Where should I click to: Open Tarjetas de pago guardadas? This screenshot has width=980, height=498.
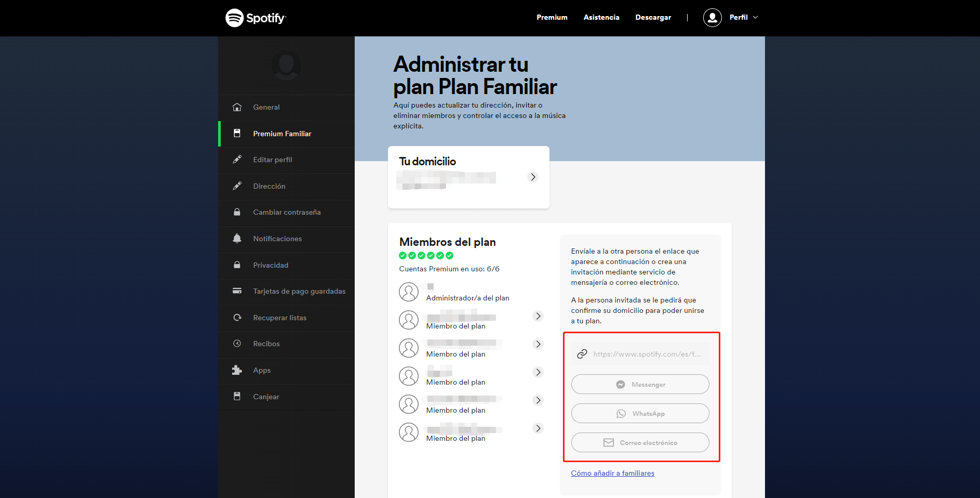[286, 292]
